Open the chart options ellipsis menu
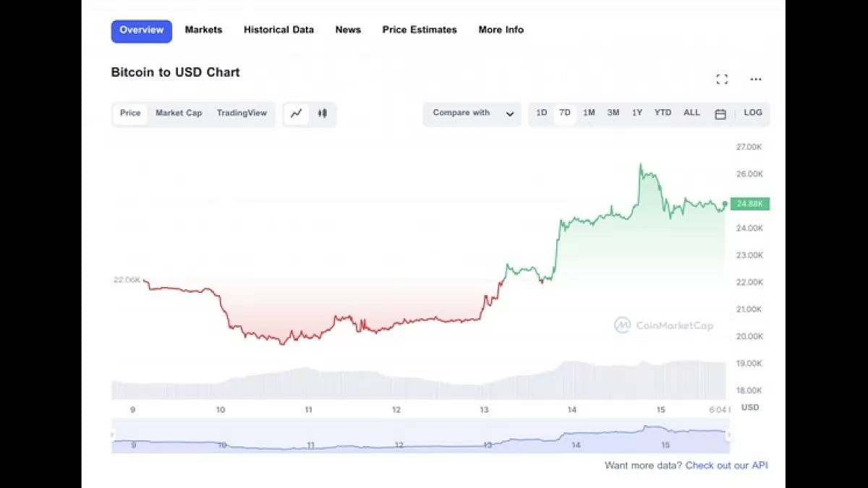868x488 pixels. [x=755, y=79]
